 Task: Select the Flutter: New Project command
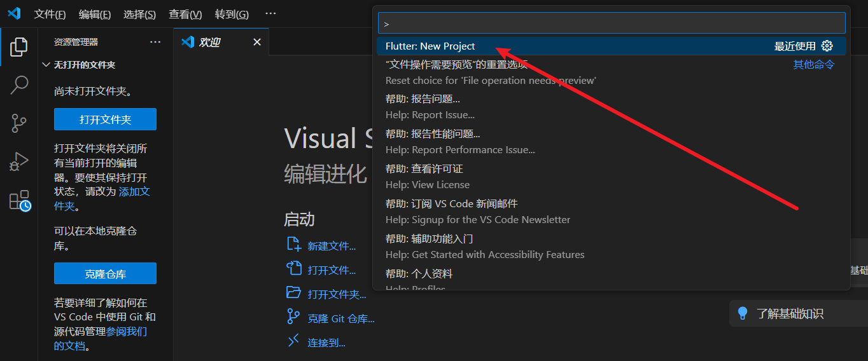pos(430,46)
